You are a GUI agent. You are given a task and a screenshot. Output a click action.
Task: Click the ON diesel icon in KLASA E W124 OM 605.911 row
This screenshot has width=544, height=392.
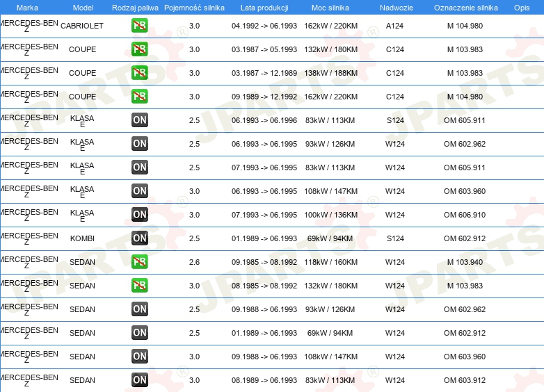pos(139,167)
